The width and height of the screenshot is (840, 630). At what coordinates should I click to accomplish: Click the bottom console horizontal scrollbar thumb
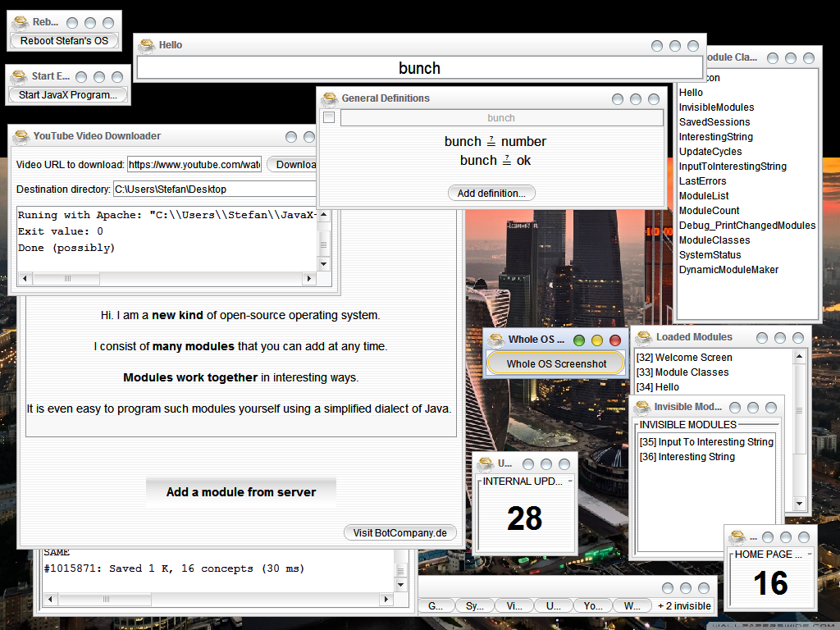pos(106,600)
